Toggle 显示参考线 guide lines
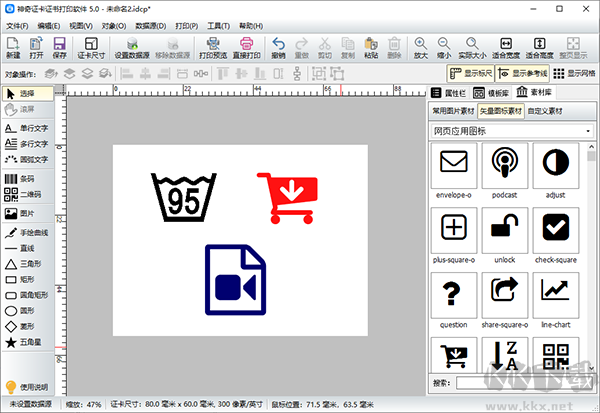This screenshot has width=600, height=413. (522, 73)
